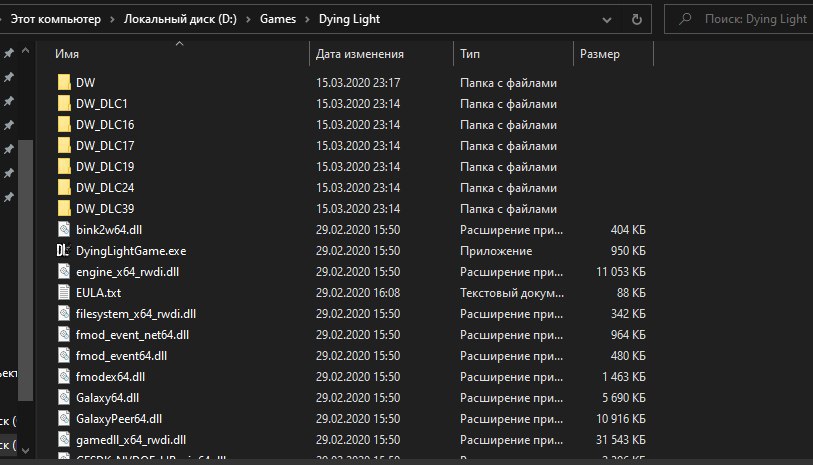Select the bink2w64.dll file name

tap(109, 230)
